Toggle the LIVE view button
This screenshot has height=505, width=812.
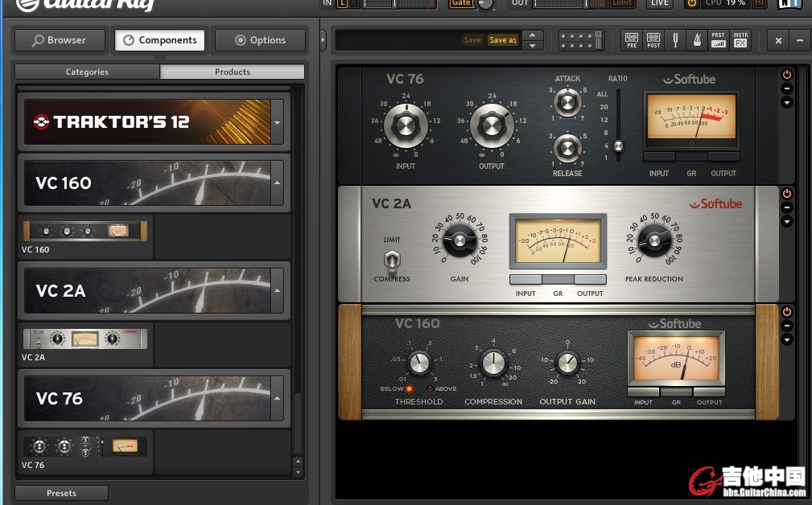[660, 3]
